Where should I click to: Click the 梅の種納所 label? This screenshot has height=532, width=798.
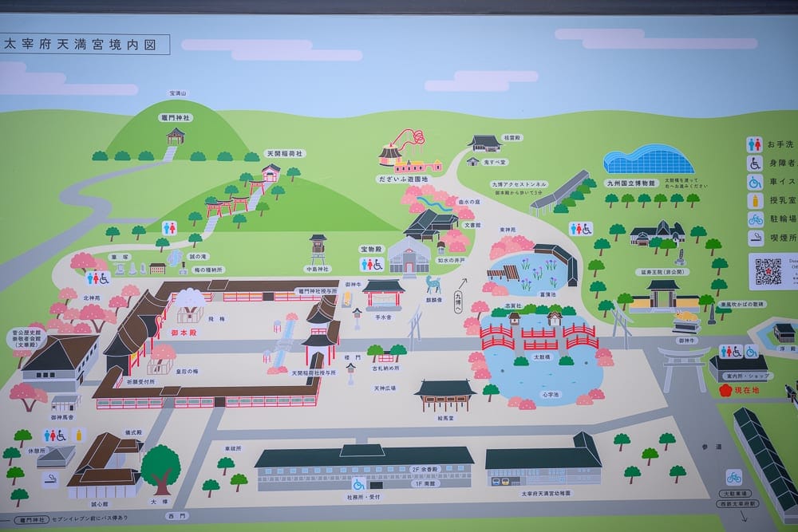coord(208,270)
